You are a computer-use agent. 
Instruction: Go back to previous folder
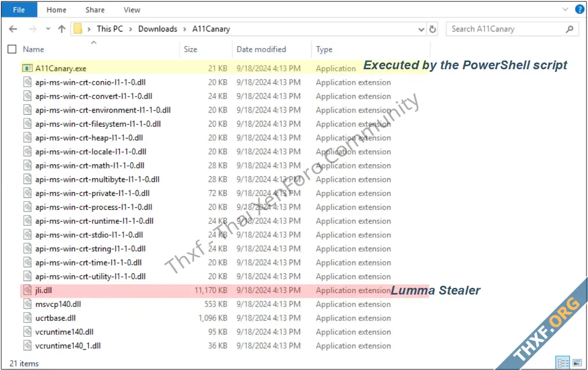pos(13,29)
